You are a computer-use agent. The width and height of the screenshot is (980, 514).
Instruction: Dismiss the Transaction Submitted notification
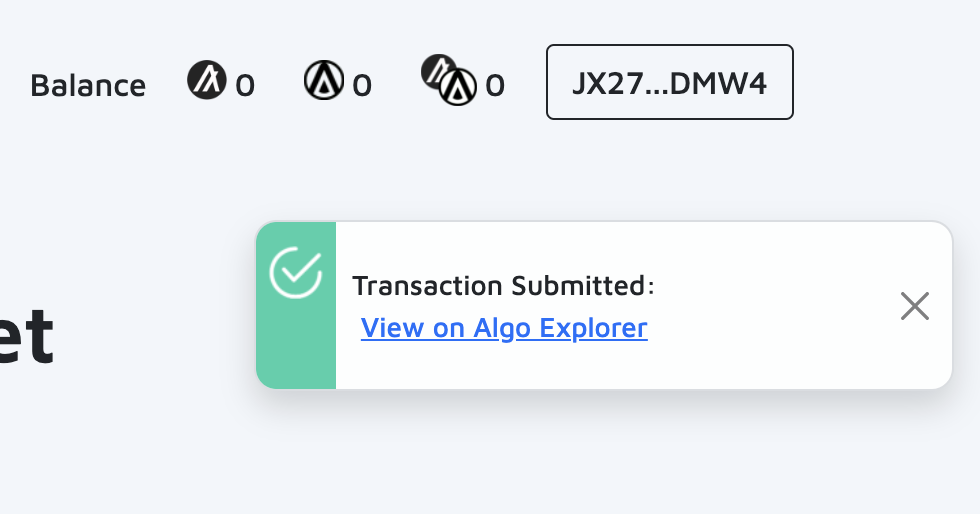pyautogui.click(x=914, y=306)
